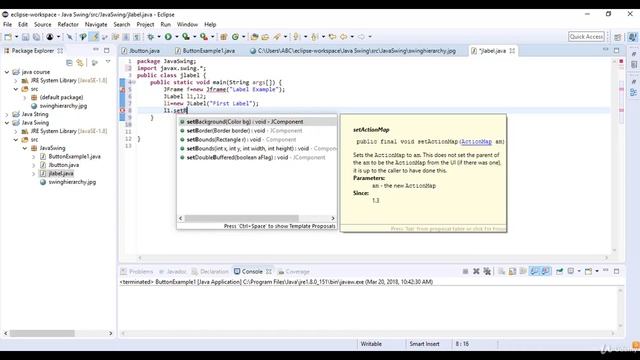Toggle Skip All Breakpoints in toolbar
The width and height of the screenshot is (640, 360).
(x=70, y=37)
